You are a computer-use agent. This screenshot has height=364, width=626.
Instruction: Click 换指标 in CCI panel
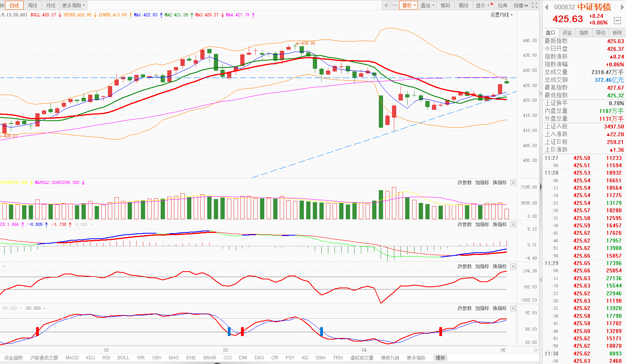tap(499, 266)
